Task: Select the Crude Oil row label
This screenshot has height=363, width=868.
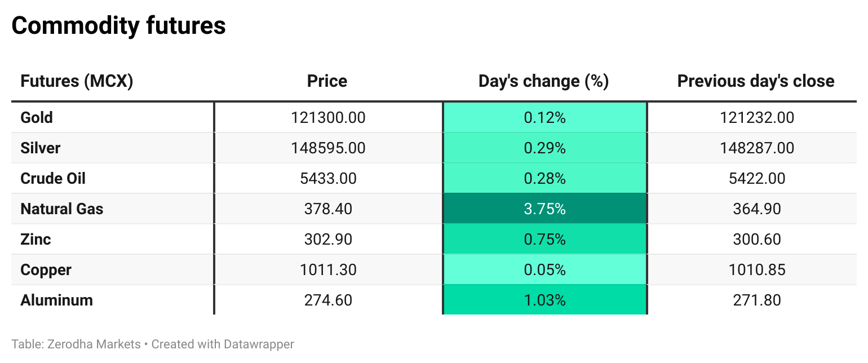Action: 53,179
